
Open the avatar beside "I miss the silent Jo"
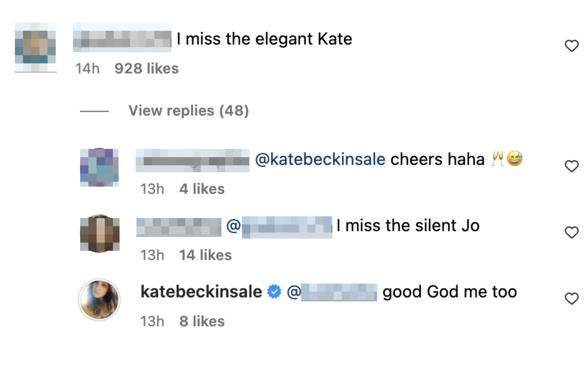click(100, 234)
